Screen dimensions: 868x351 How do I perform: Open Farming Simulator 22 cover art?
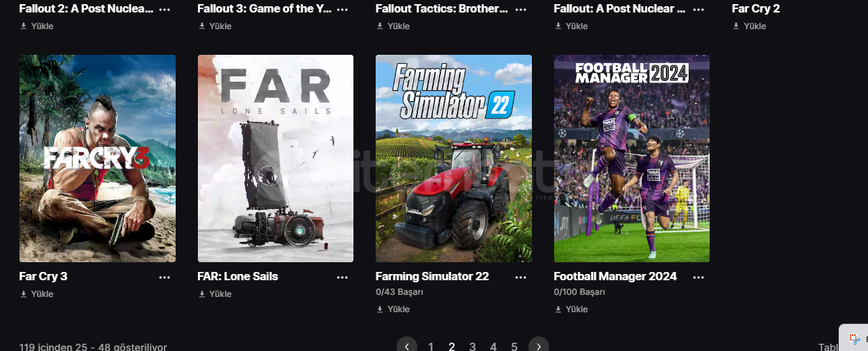coord(453,158)
